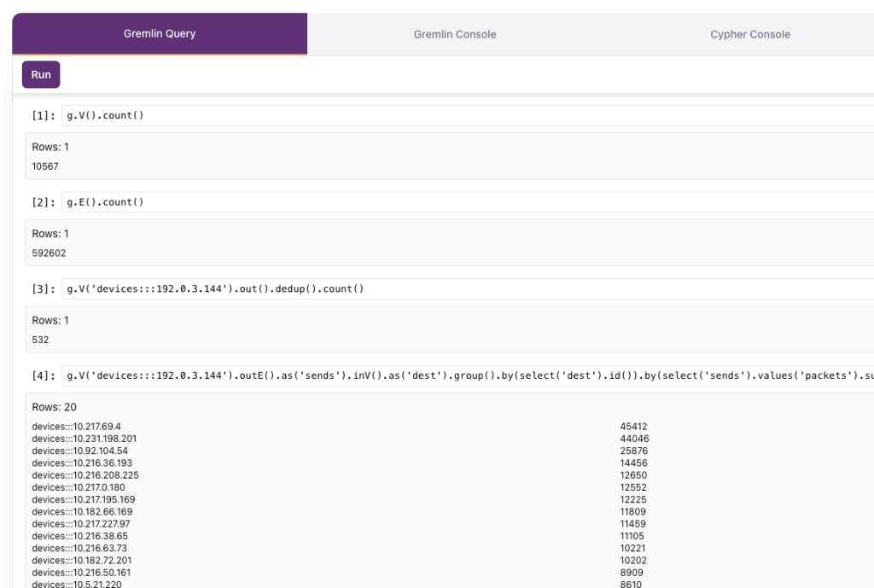Focus query cell 2 with g.E().count()
874x588 pixels.
[x=467, y=202]
